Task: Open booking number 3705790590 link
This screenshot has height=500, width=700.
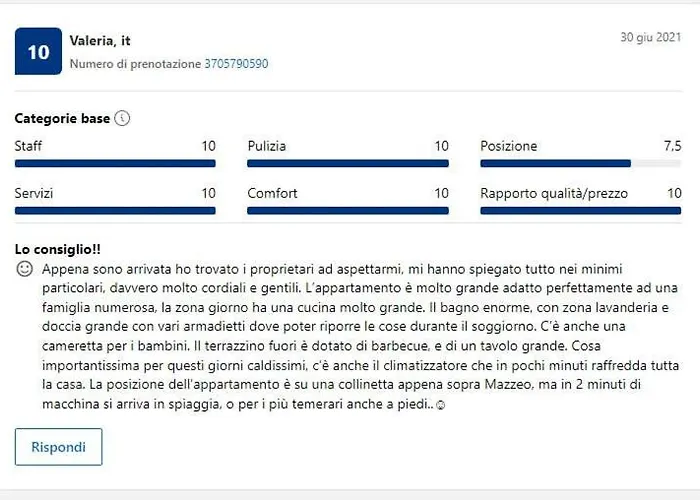Action: pos(236,64)
